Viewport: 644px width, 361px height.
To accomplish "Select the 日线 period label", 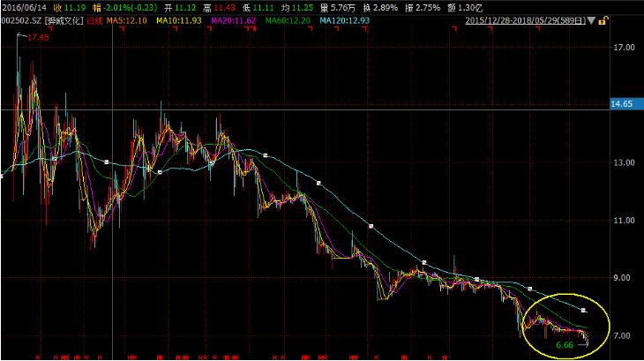I will coord(94,20).
